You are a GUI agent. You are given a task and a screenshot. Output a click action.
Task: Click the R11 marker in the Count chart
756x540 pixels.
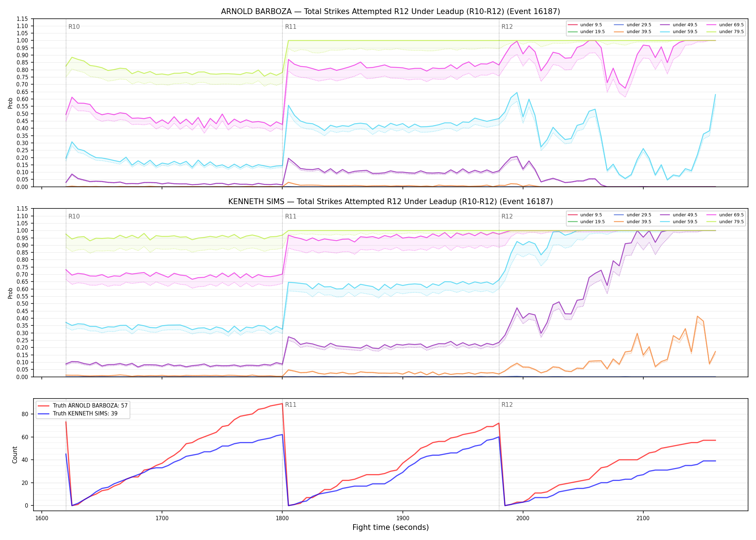[x=291, y=405]
